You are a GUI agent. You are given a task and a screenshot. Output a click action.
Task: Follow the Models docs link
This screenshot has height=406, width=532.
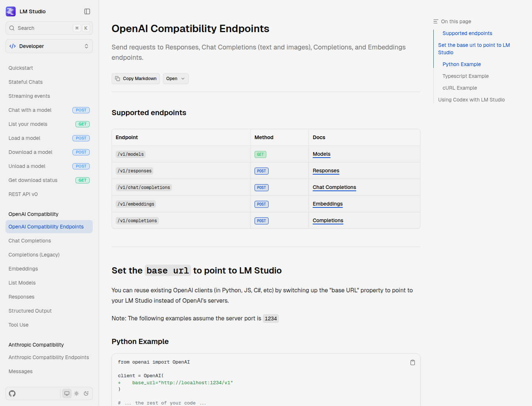click(321, 154)
